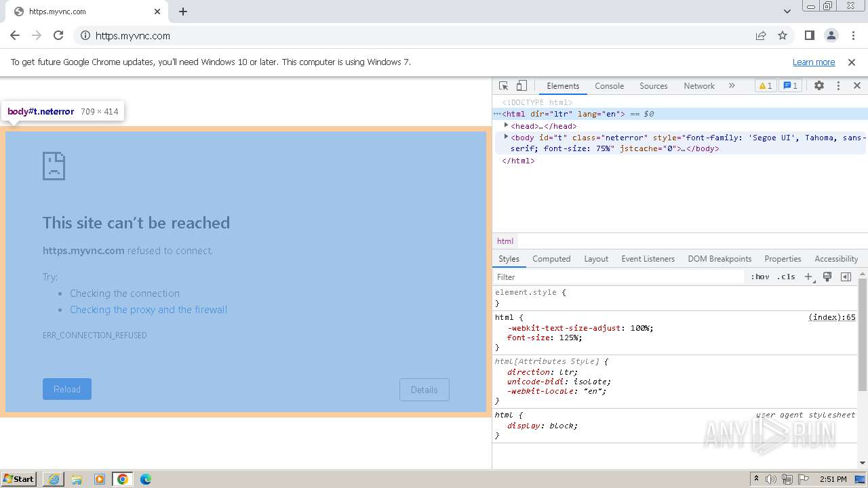Viewport: 868px width, 488px height.
Task: Bookmark this tab with the star icon
Action: pos(783,36)
